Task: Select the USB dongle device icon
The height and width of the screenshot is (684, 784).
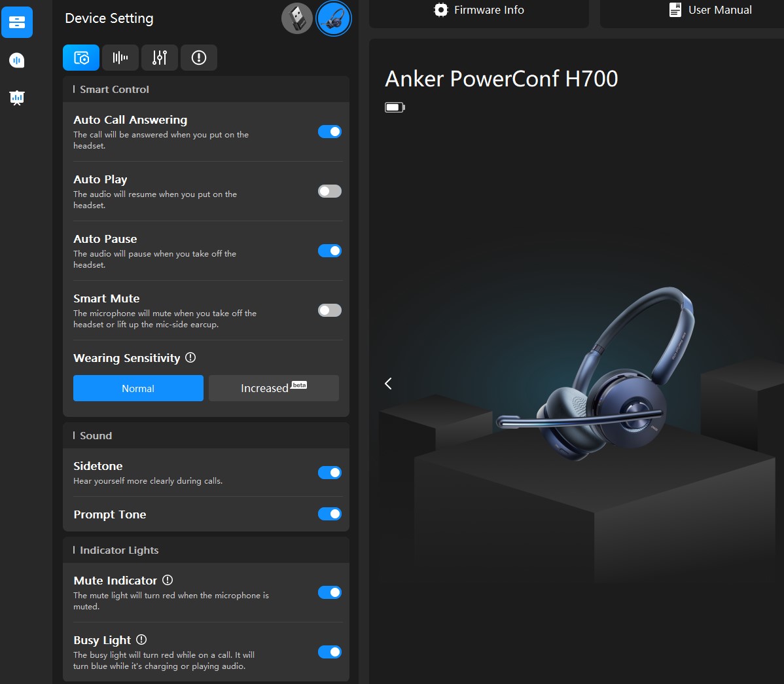Action: coord(296,18)
